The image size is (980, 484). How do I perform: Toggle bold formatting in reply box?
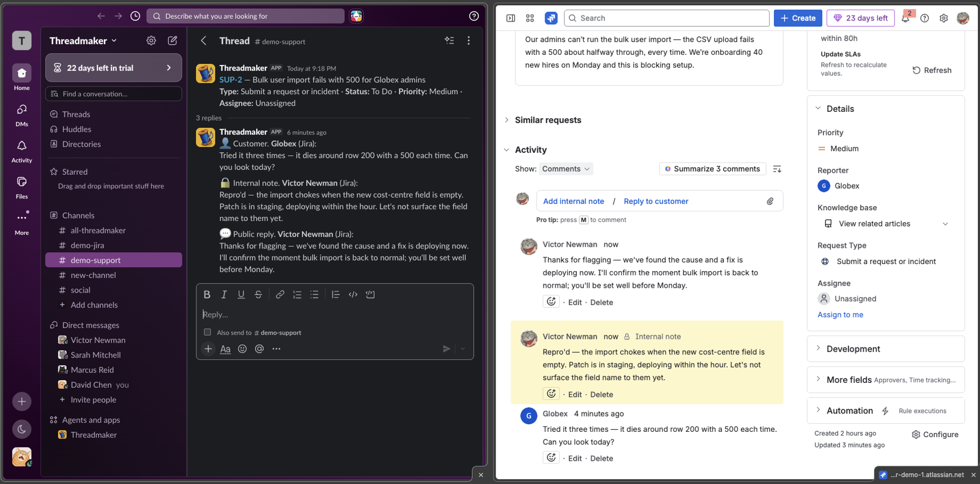click(x=207, y=295)
